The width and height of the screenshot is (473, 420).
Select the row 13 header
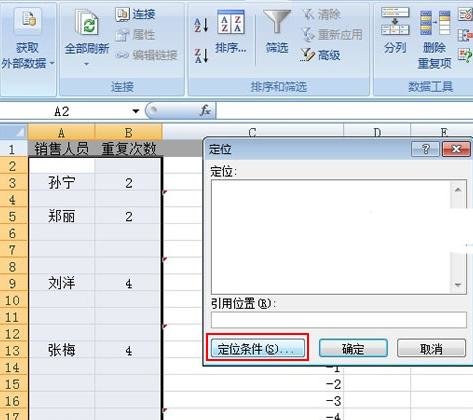pos(13,351)
